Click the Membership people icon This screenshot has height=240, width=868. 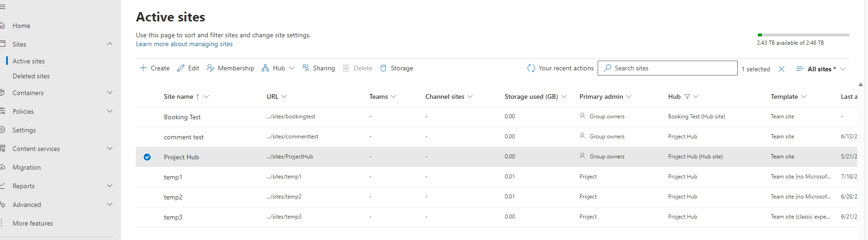pyautogui.click(x=211, y=68)
